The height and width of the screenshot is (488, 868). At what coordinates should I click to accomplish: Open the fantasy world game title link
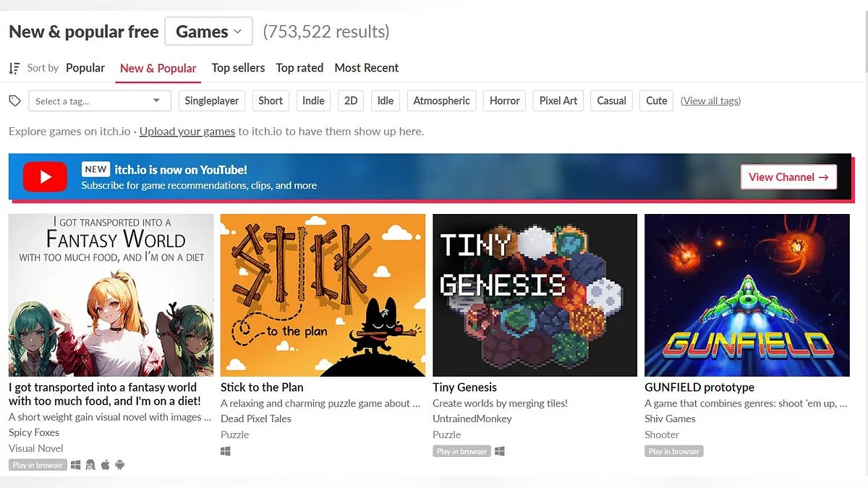click(x=105, y=394)
